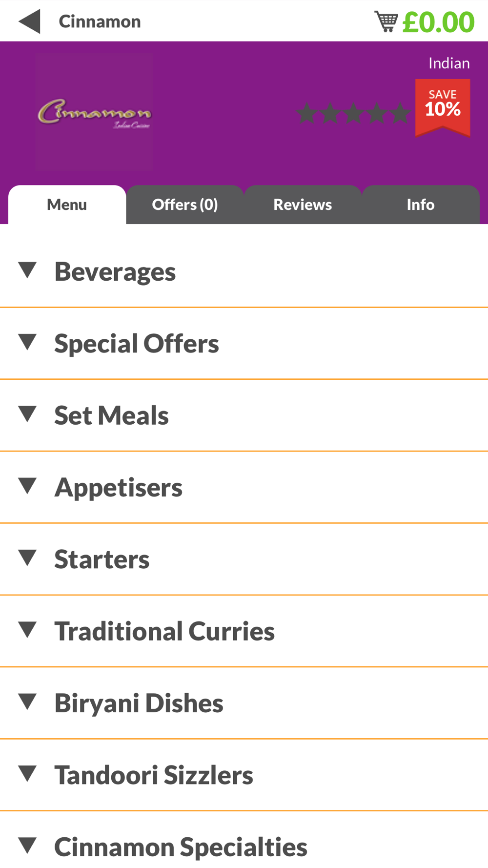Switch to the Info tab
488x868 pixels.
click(x=421, y=205)
